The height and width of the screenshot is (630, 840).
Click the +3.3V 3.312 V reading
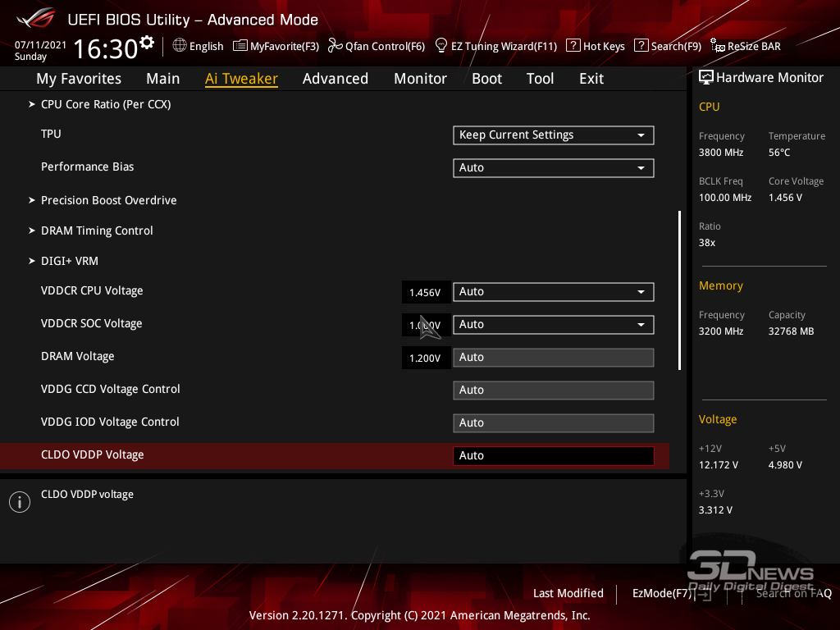[715, 510]
